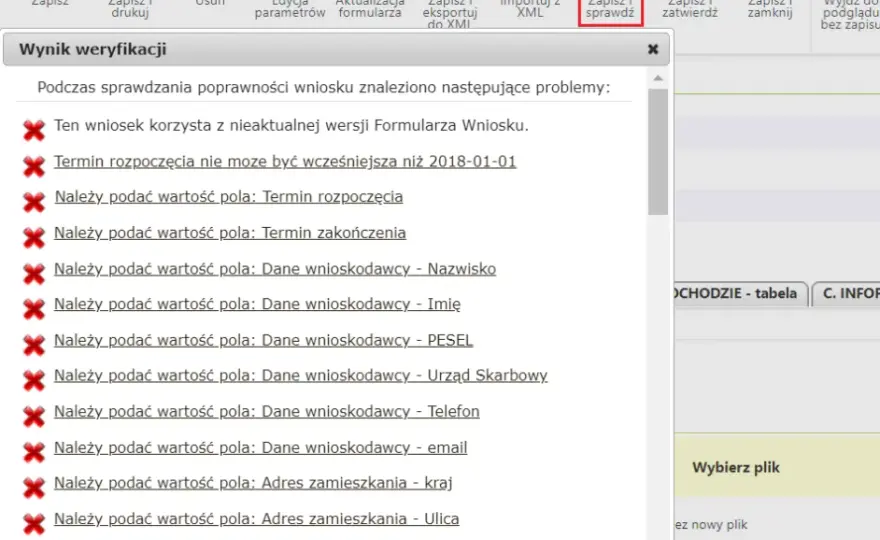Click the 'Ten wniosek korzysta z nieaktualnej wersji' message
The height and width of the screenshot is (540, 880).
pos(291,126)
